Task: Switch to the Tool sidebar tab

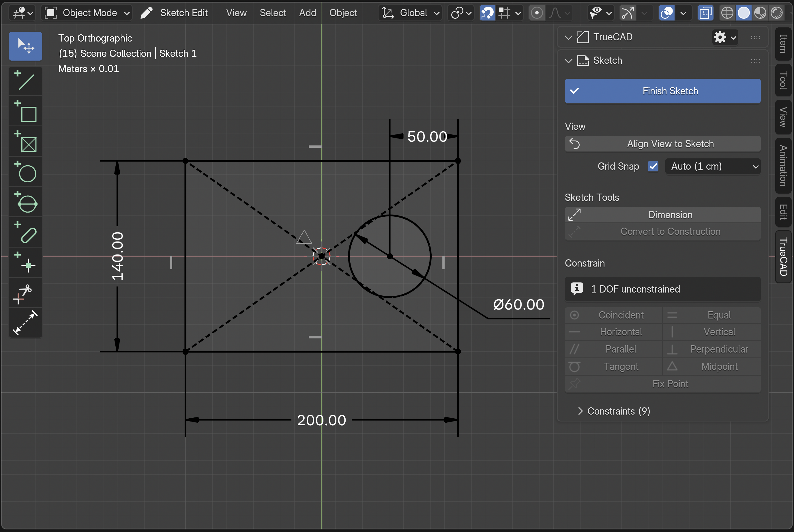Action: coord(783,80)
